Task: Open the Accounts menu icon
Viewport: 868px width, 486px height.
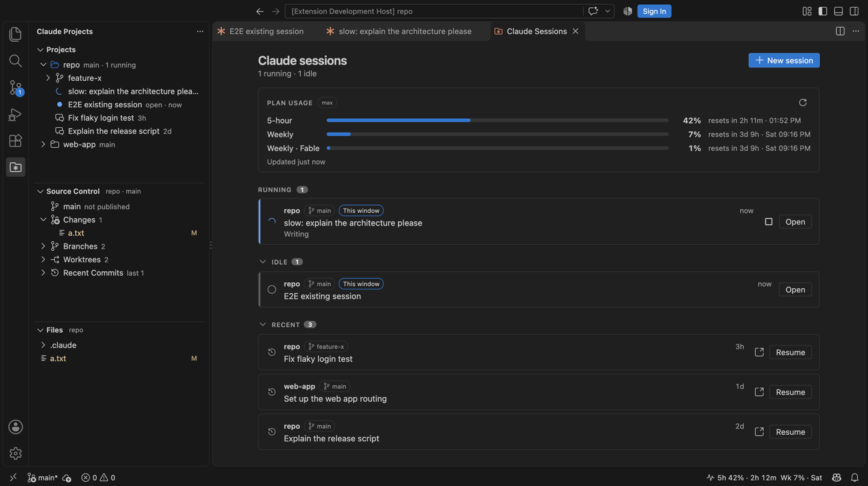Action: [16, 427]
